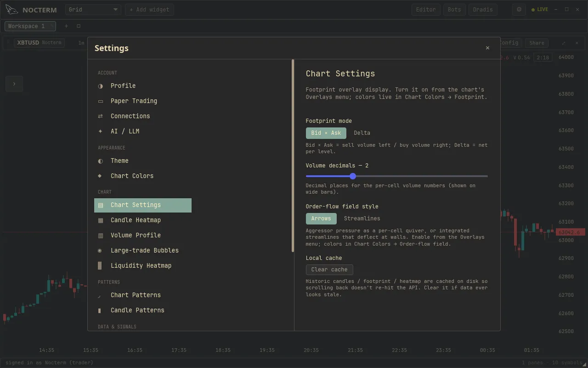This screenshot has height=368, width=588.
Task: Open the Theme settings section
Action: [143, 161]
